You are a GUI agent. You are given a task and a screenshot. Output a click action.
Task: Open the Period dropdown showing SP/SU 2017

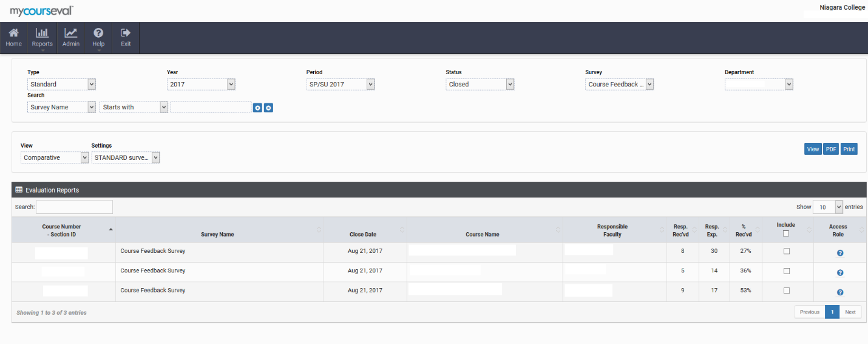point(341,84)
